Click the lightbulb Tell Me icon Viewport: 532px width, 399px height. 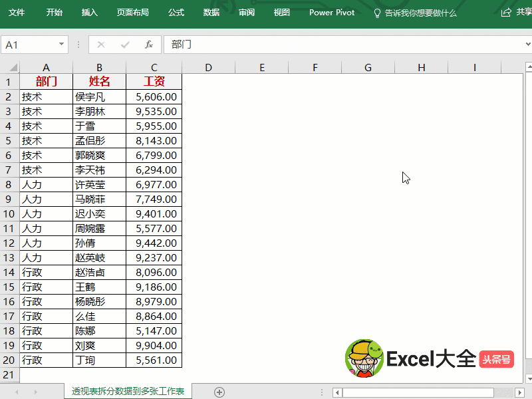[377, 13]
